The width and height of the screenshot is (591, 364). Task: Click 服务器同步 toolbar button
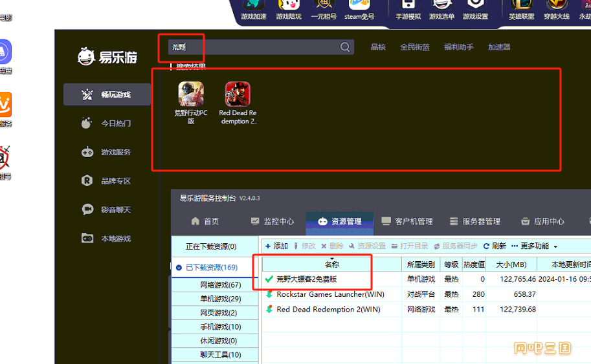455,246
